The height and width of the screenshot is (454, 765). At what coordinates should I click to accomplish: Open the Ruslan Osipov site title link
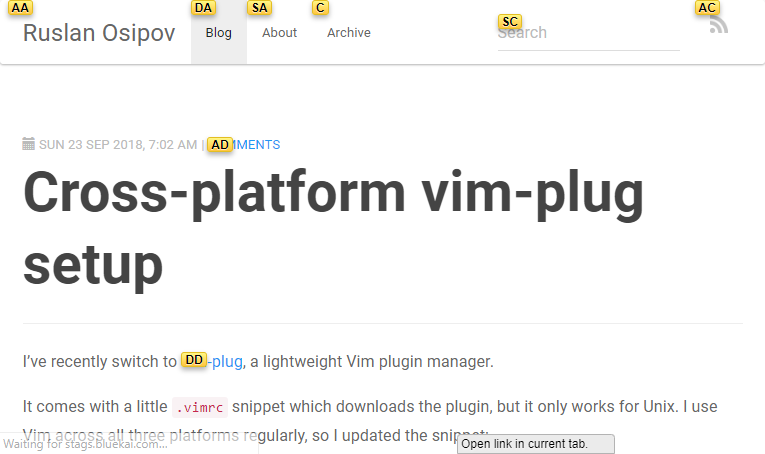(99, 33)
